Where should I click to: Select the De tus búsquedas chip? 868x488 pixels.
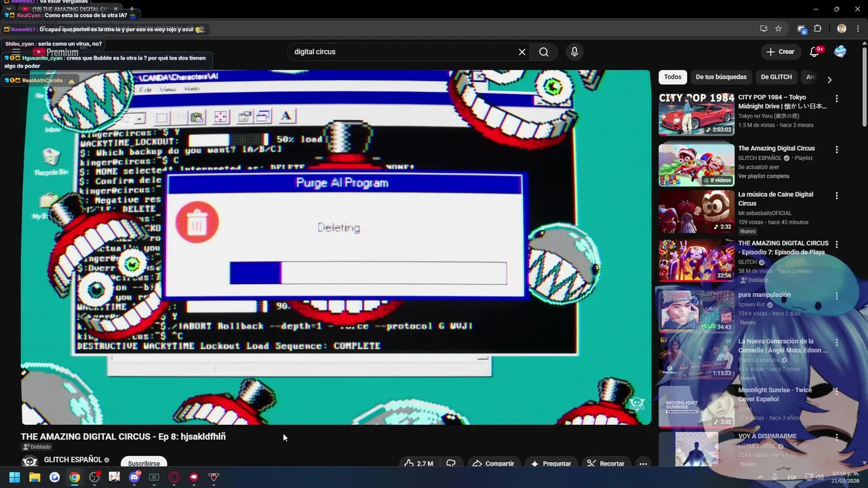pos(721,77)
